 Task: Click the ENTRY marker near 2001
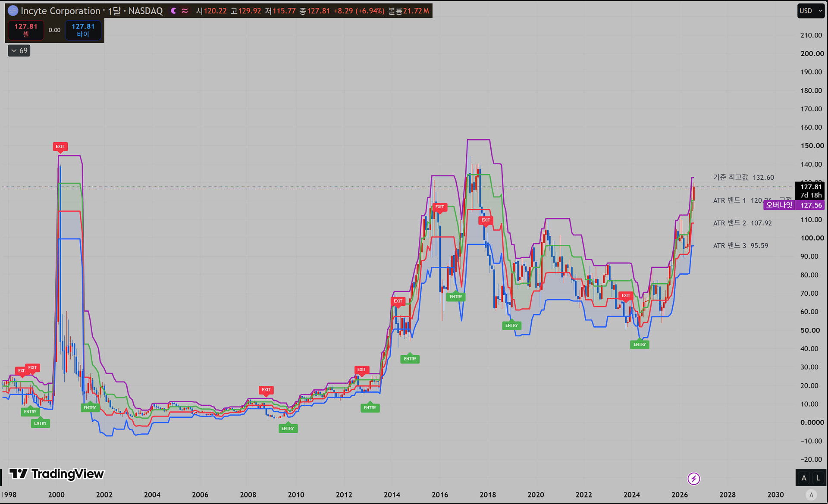(x=90, y=408)
